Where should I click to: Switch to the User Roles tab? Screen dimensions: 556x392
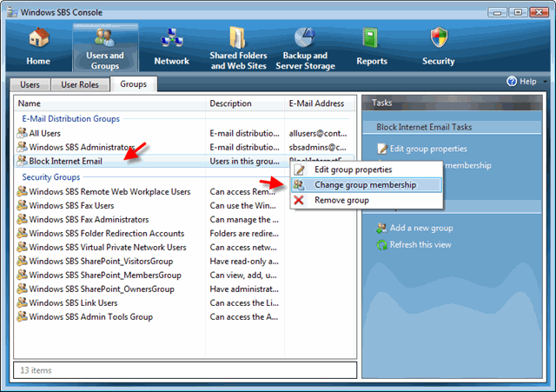pos(80,85)
